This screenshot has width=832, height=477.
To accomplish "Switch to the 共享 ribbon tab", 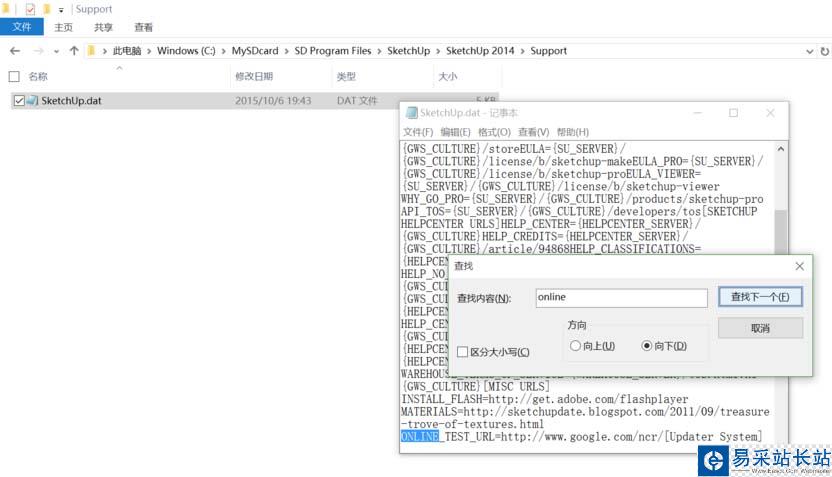I will pyautogui.click(x=103, y=27).
